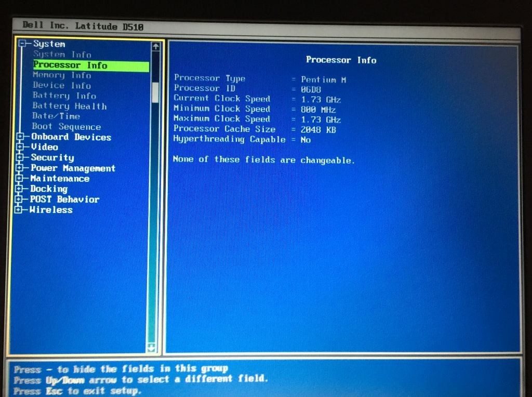Expand the Onboard Devices group
This screenshot has width=532, height=397.
[20, 137]
